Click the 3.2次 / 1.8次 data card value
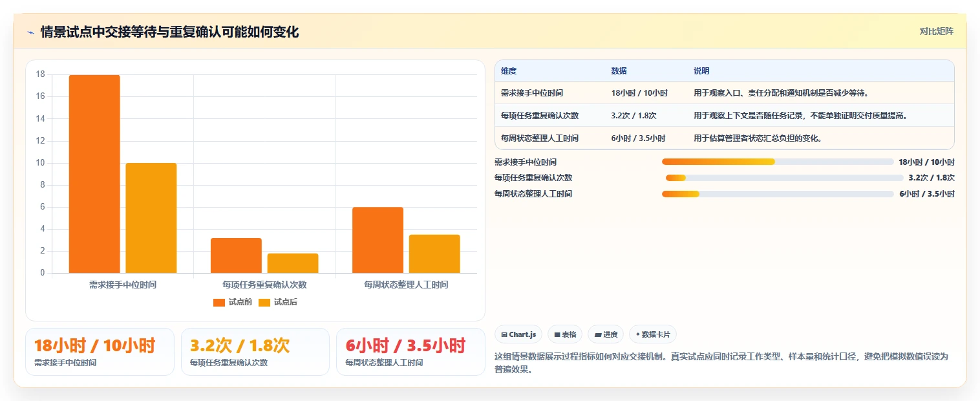Image resolution: width=980 pixels, height=401 pixels. 240,345
